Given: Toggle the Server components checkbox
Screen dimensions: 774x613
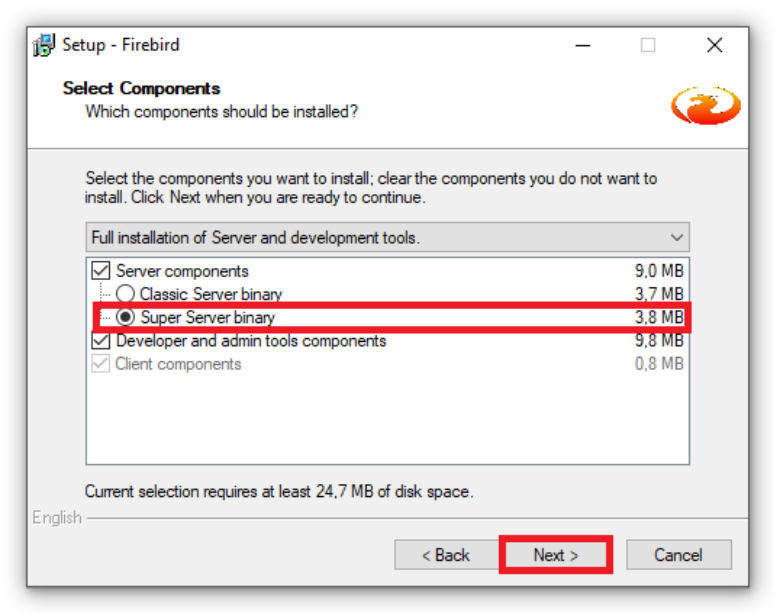Looking at the screenshot, I should (101, 271).
